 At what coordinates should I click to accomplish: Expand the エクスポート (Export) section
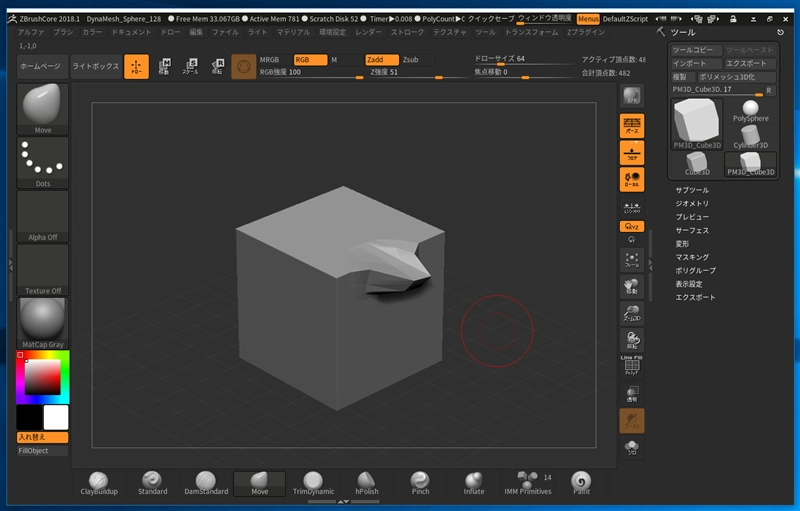point(695,297)
